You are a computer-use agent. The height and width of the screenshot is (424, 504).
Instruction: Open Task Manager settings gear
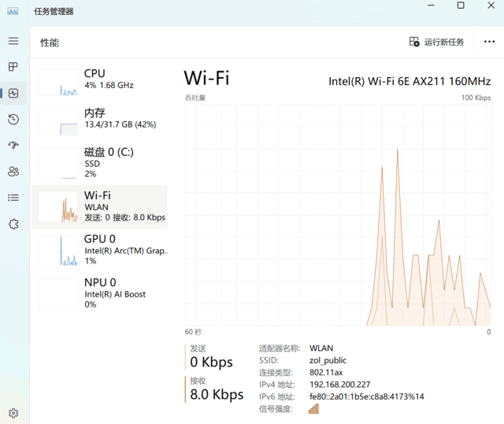[x=13, y=413]
